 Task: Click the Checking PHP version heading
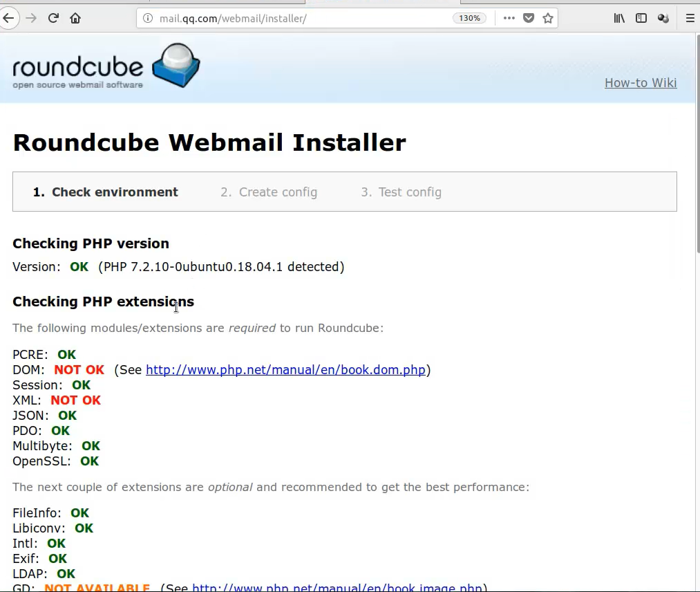pos(91,243)
